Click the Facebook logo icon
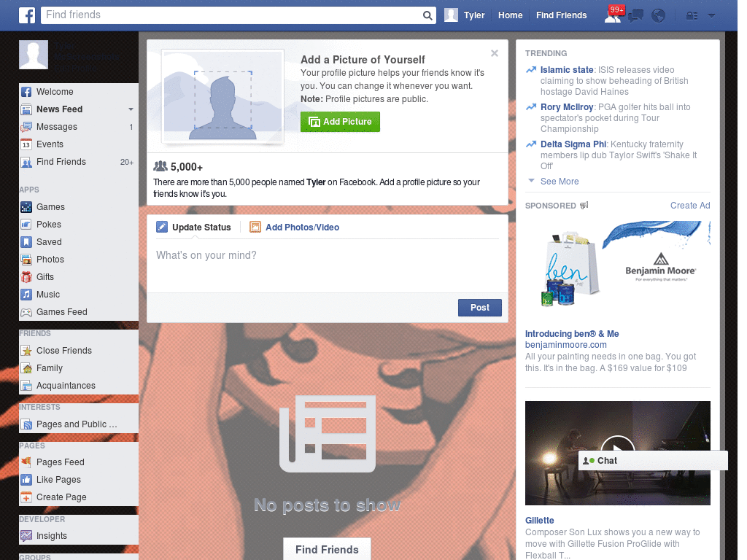The height and width of the screenshot is (560, 747). point(27,15)
